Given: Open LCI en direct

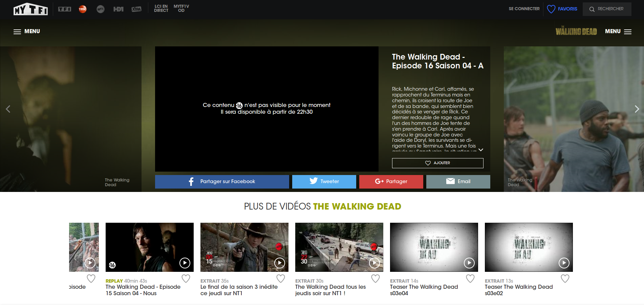Looking at the screenshot, I should (x=161, y=8).
